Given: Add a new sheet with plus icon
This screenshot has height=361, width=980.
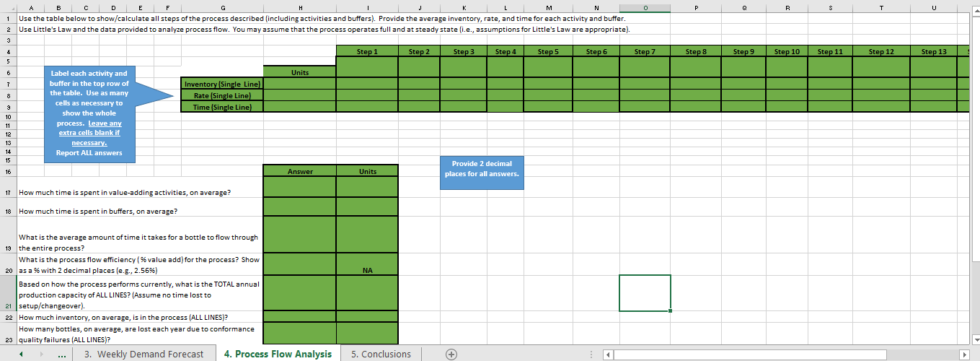Looking at the screenshot, I should [451, 354].
